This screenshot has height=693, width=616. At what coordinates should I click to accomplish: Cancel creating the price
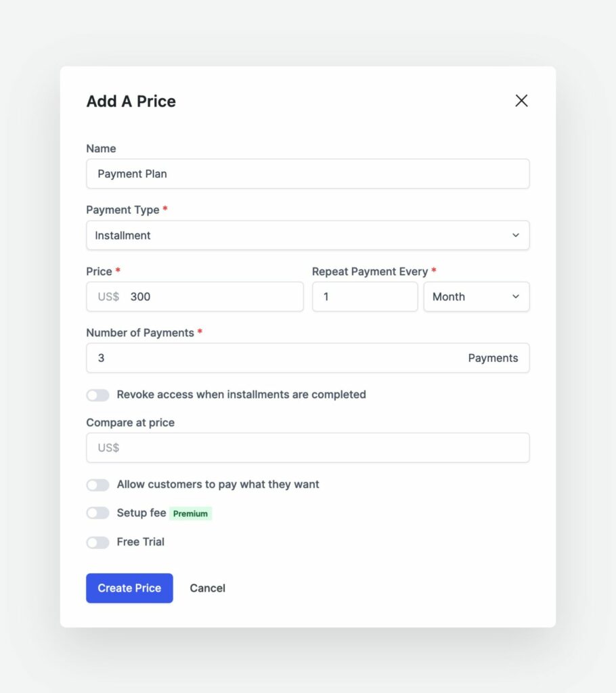(x=207, y=587)
